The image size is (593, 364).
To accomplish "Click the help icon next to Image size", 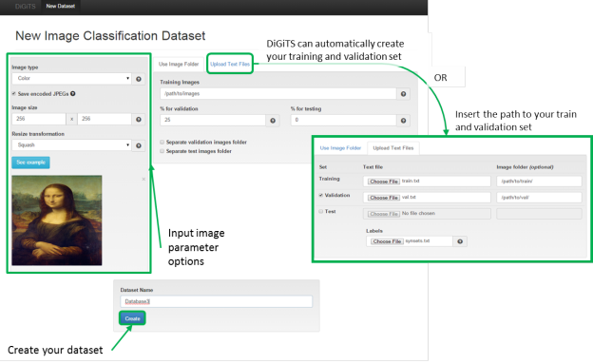I will (x=139, y=119).
